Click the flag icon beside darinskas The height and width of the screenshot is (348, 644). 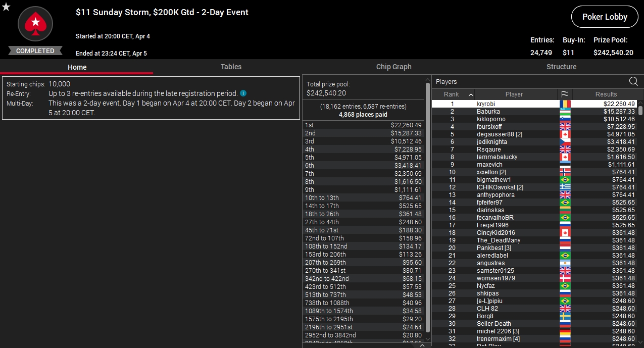click(565, 210)
